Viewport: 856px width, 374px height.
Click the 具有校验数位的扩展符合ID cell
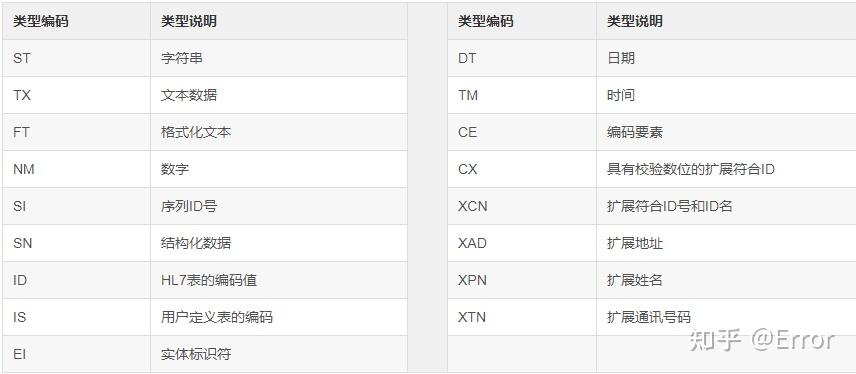(726, 169)
